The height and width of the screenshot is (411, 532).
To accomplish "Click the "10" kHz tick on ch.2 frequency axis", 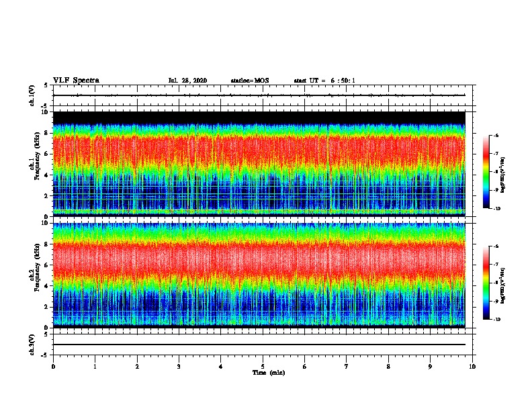I will pos(45,223).
